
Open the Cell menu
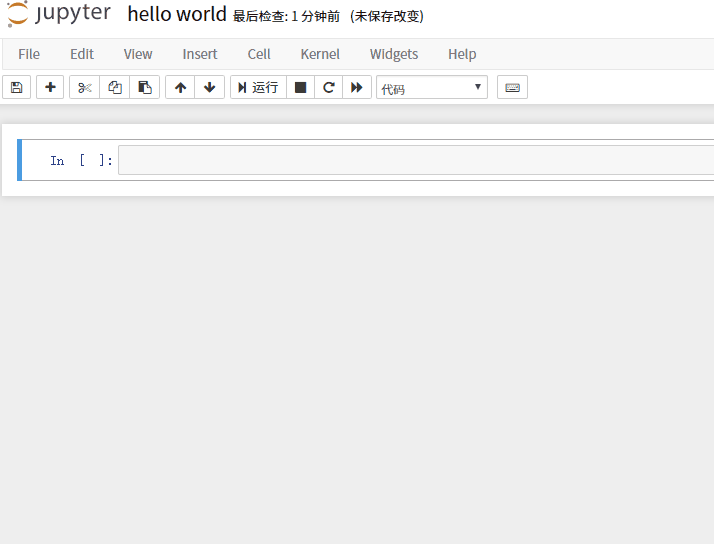tap(259, 54)
